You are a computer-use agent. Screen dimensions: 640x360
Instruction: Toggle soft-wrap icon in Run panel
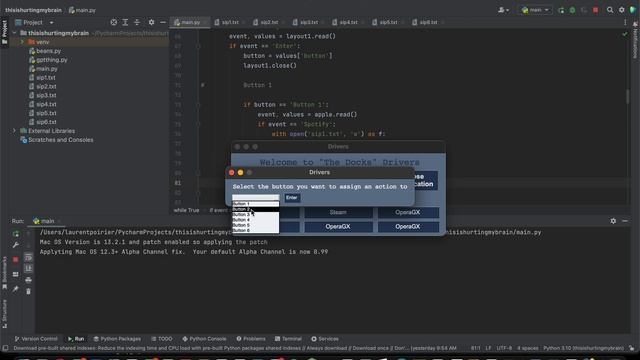tap(28, 257)
